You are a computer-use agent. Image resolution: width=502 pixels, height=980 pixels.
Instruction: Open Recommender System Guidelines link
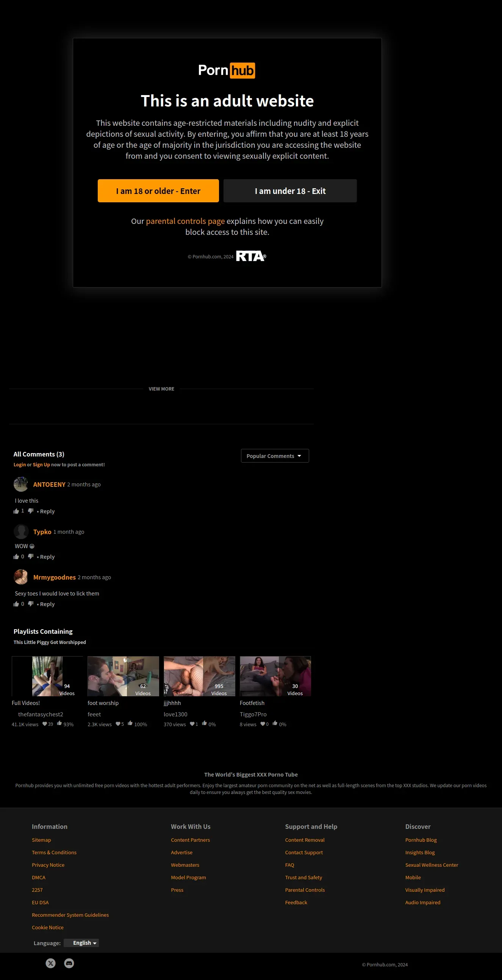pos(70,915)
